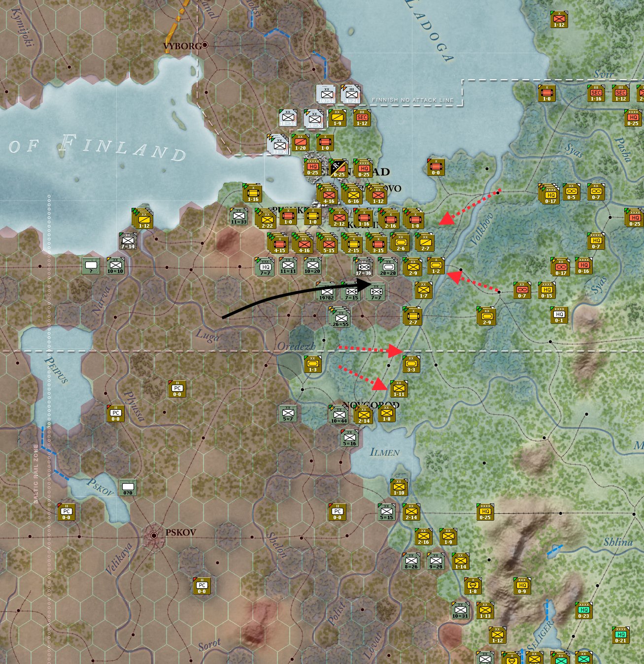Select the 26=55 German infantry stack
Image resolution: width=644 pixels, height=664 pixels.
point(339,317)
